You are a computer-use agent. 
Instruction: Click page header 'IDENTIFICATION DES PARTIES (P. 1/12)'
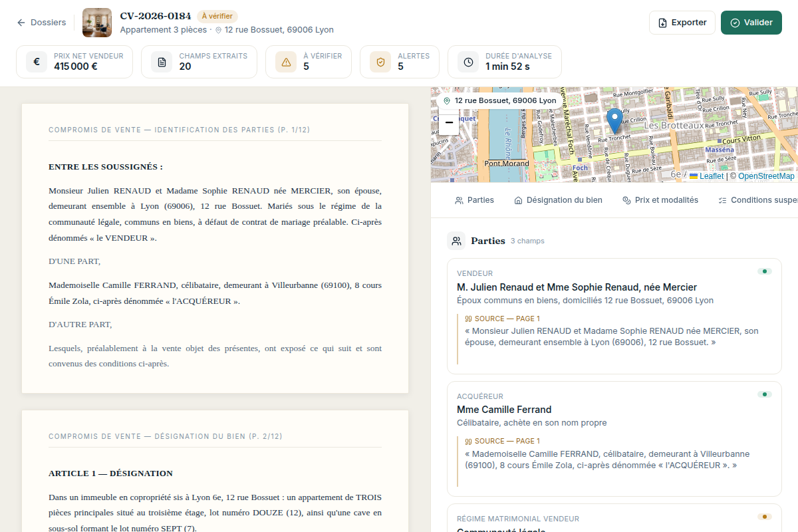232,130
